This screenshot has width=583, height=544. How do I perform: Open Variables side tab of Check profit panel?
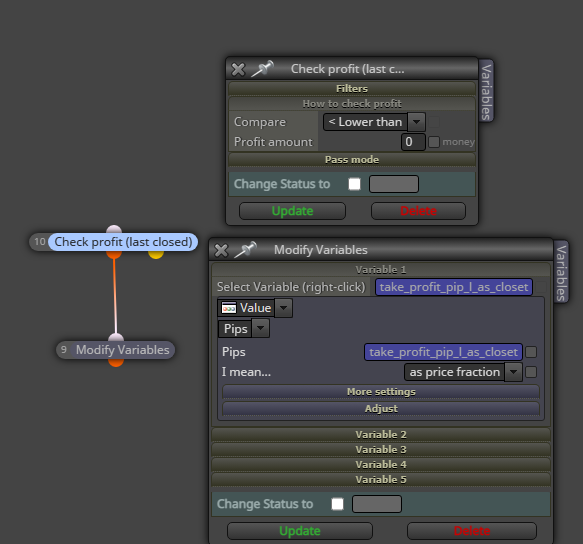(486, 91)
